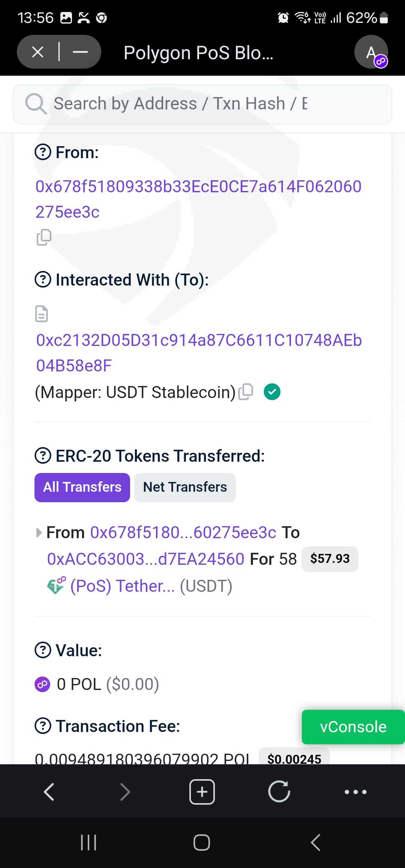This screenshot has width=405, height=868.
Task: Tap the ERC-20 Tokens Transferred help icon
Action: 43,456
